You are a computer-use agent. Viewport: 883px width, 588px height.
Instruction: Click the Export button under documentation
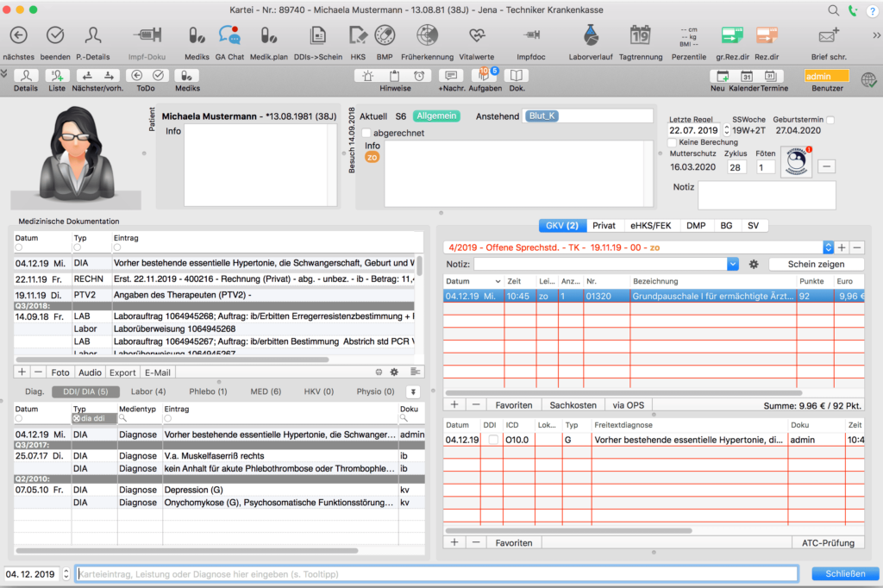click(x=122, y=372)
